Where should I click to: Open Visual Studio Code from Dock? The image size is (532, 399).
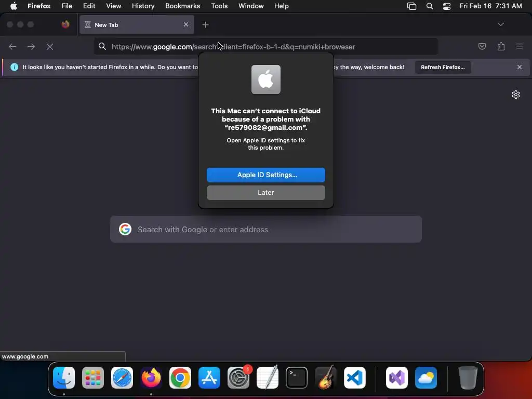[354, 378]
